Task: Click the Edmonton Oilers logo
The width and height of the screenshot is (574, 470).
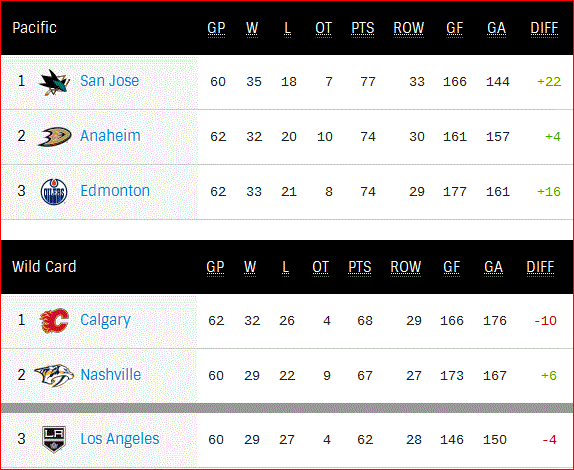Action: [x=54, y=192]
